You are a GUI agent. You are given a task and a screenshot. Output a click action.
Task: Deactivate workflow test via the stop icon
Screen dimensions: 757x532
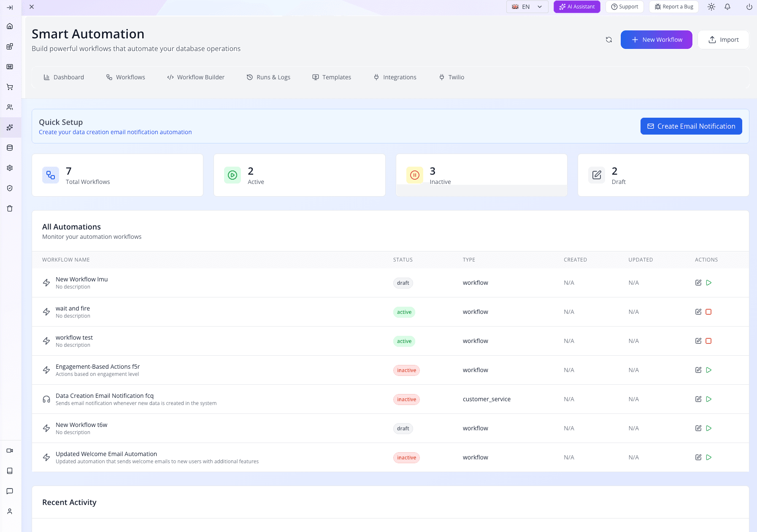[709, 341]
